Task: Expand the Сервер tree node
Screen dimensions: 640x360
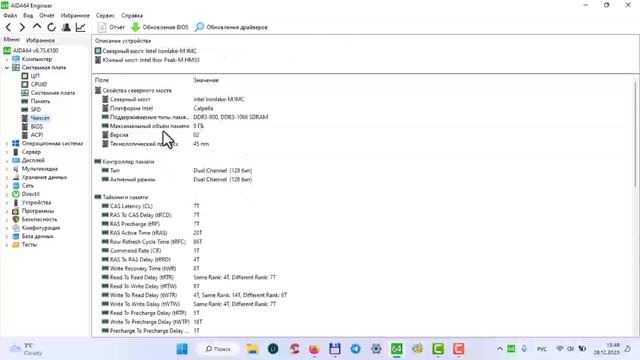Action: tap(7, 152)
